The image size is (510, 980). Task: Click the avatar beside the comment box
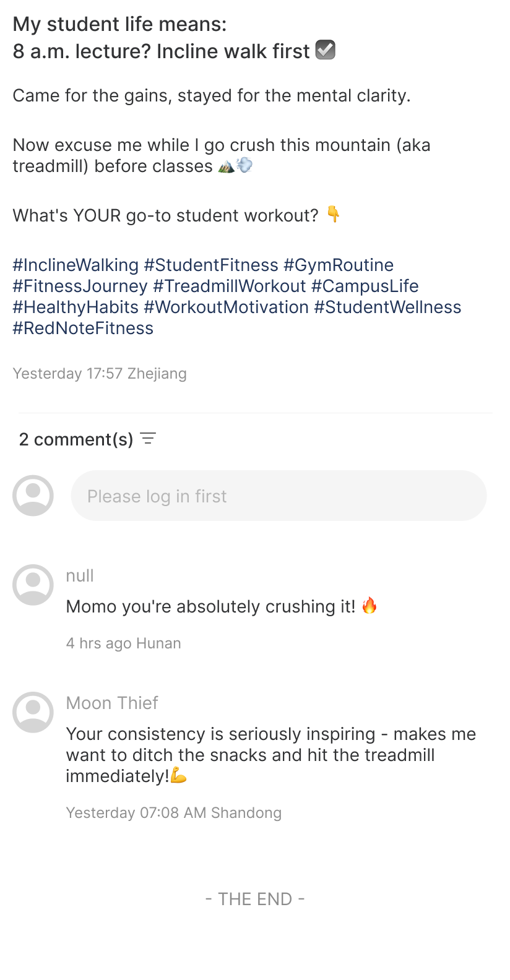click(x=33, y=496)
